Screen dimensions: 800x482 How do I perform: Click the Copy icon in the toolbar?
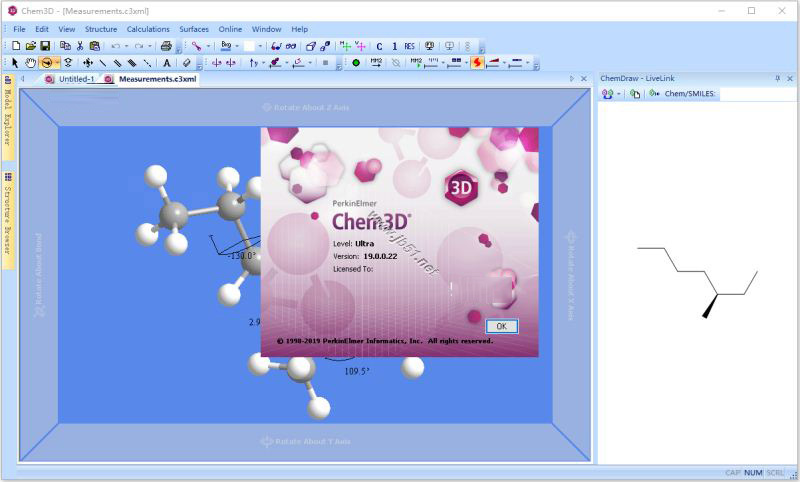[x=65, y=46]
